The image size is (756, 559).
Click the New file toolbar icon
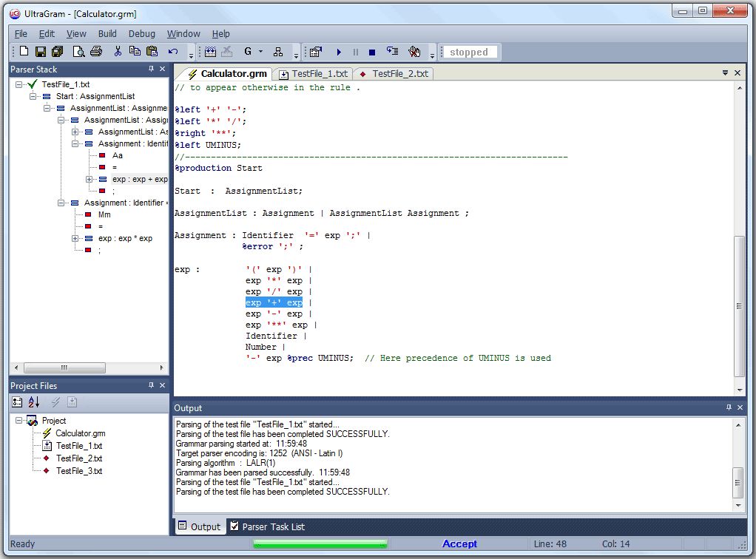coord(24,52)
